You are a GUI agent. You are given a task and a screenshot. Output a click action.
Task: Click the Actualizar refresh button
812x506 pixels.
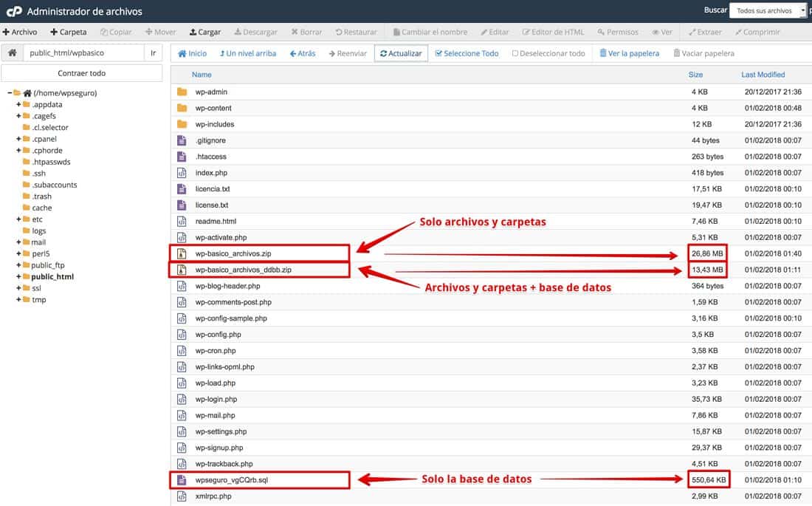click(x=401, y=53)
